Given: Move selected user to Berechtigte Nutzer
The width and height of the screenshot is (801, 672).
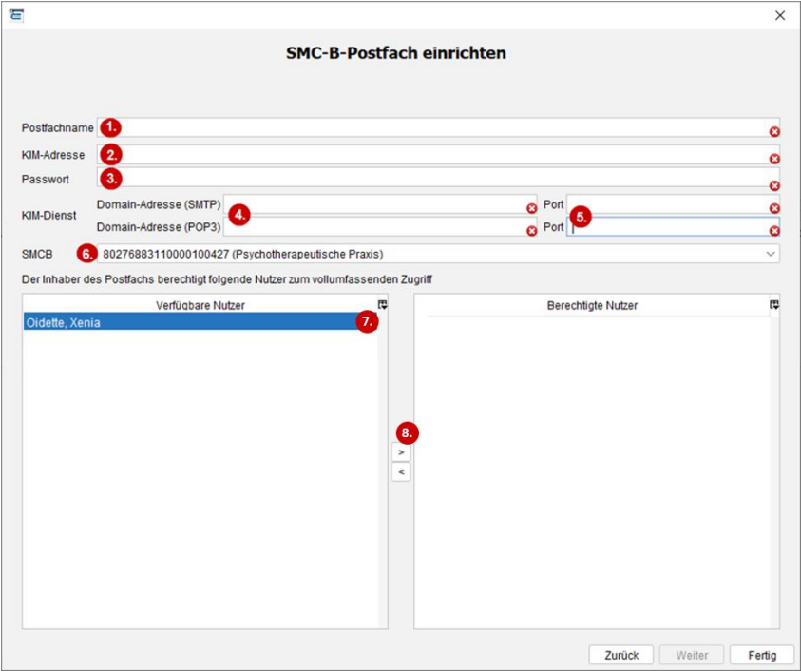Looking at the screenshot, I should pos(401,452).
